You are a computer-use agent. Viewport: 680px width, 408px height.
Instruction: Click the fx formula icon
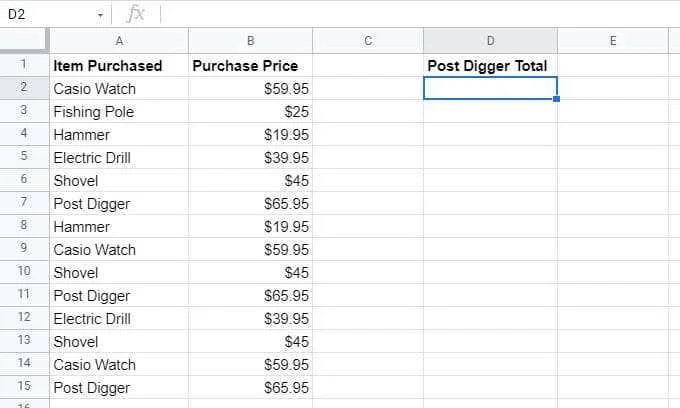[136, 14]
